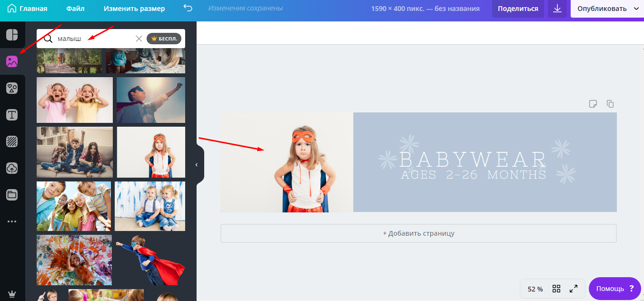Select the superhero girl photo on canvas
Viewport: 644px width, 301px height.
[x=287, y=162]
